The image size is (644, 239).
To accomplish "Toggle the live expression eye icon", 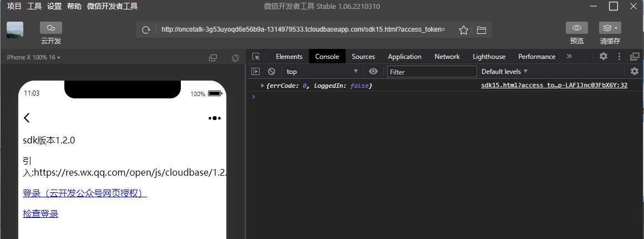I will [x=373, y=72].
